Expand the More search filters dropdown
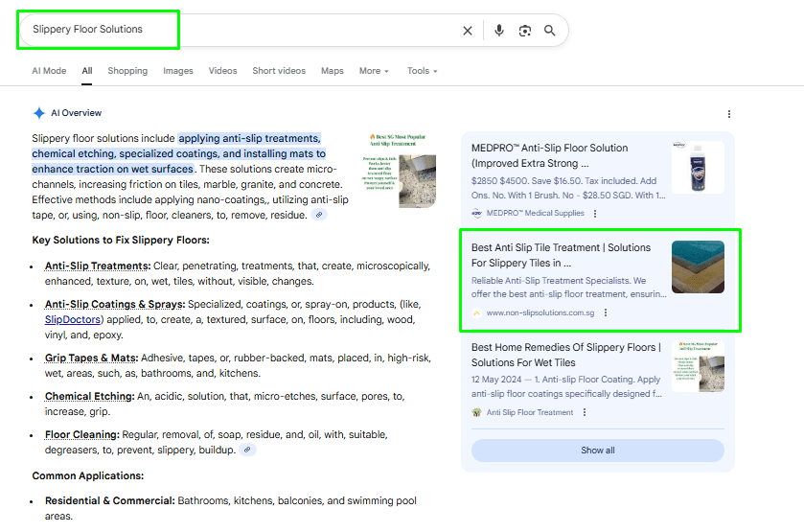 (x=374, y=71)
